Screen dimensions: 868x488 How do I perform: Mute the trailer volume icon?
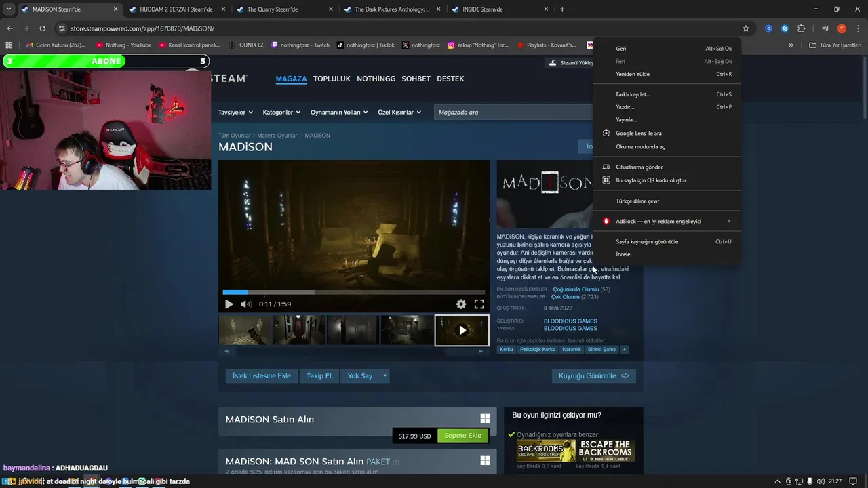246,304
